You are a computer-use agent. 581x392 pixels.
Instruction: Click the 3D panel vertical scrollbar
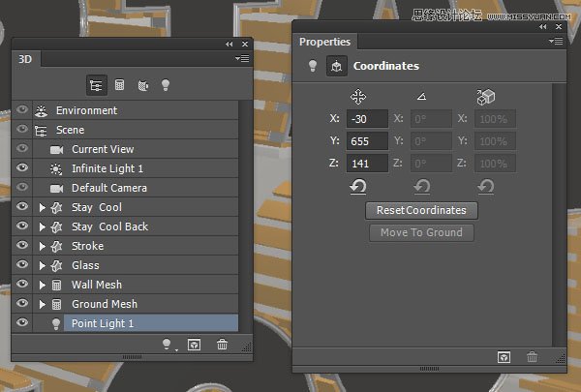244,217
